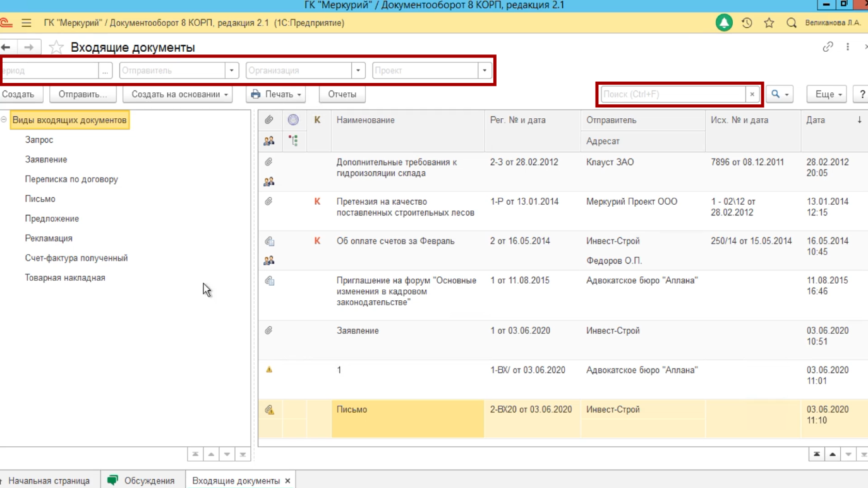This screenshot has width=868, height=488.
Task: Sort by Дата column header
Action: click(835, 120)
